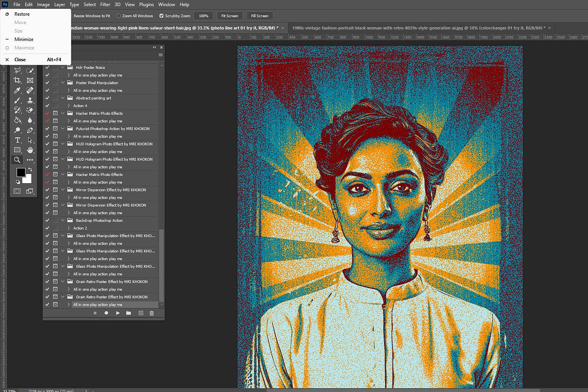Toggle dialog box for Futurist Photoshop Action
Viewport: 588px width, 392px height.
tap(55, 128)
